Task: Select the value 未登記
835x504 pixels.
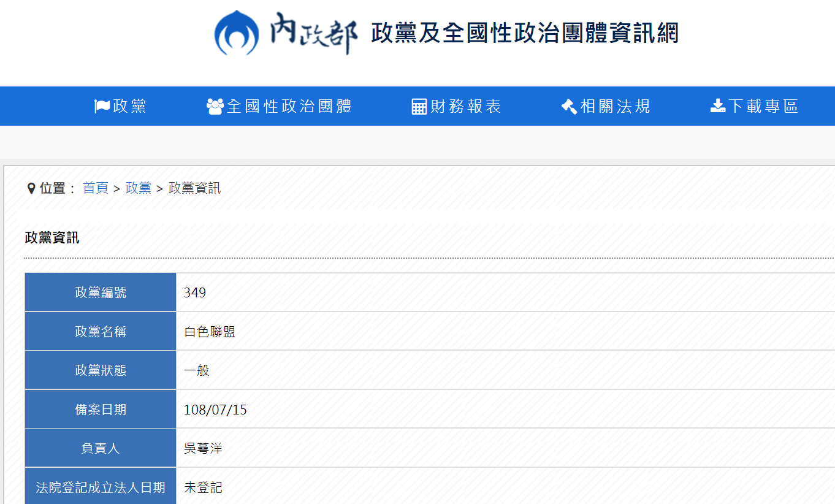Action: [203, 487]
